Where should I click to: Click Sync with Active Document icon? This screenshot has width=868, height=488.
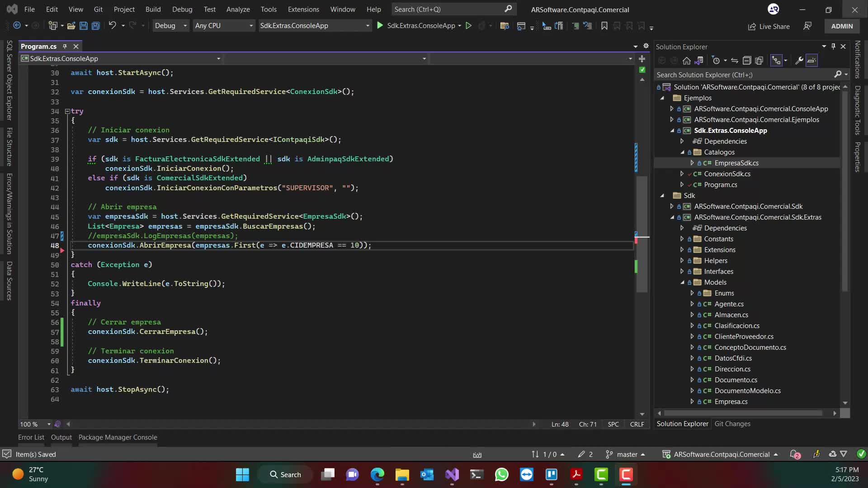[x=735, y=61]
